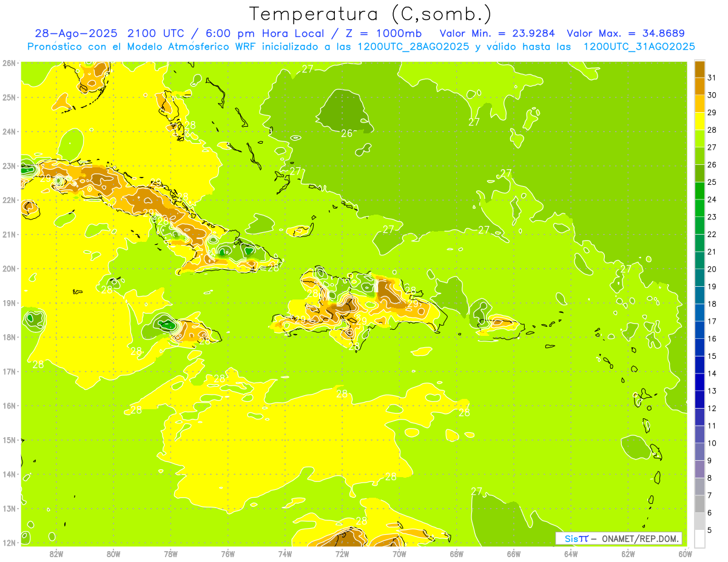Click the white swatch below the 5 legend label

point(699,538)
